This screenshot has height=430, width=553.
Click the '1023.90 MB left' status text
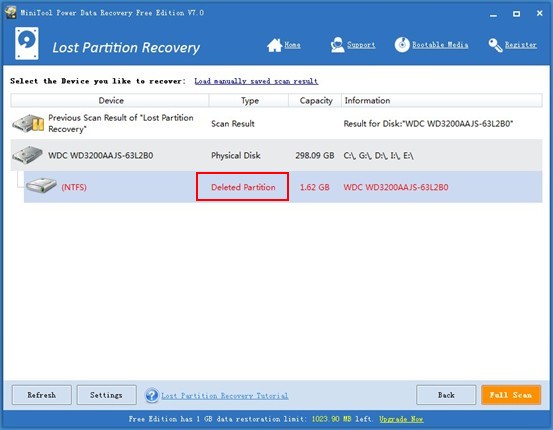coord(342,419)
